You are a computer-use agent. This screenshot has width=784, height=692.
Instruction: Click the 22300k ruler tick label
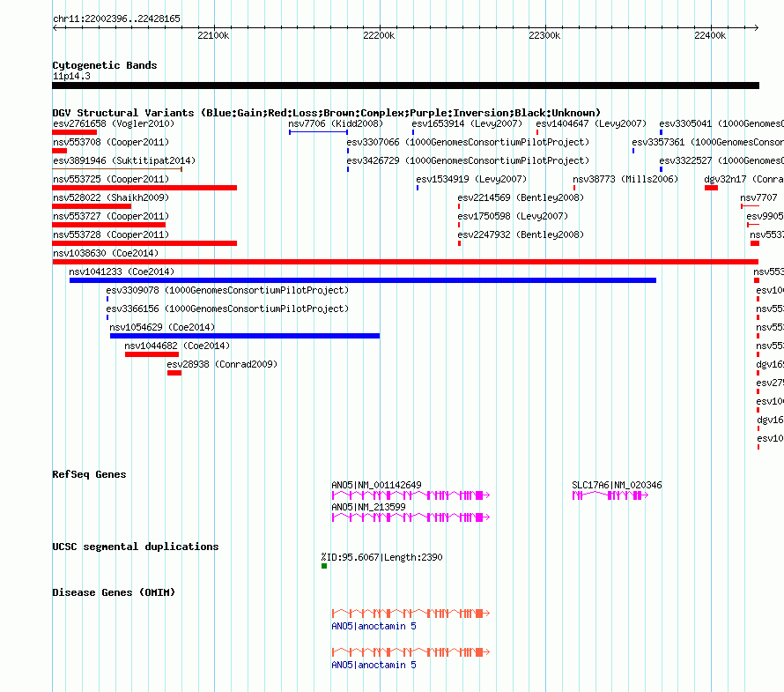point(544,35)
